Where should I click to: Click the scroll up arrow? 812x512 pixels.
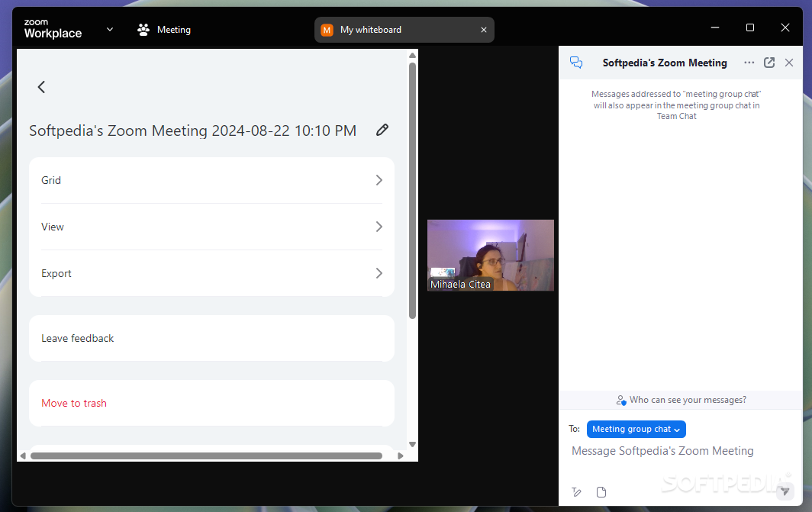pos(412,55)
